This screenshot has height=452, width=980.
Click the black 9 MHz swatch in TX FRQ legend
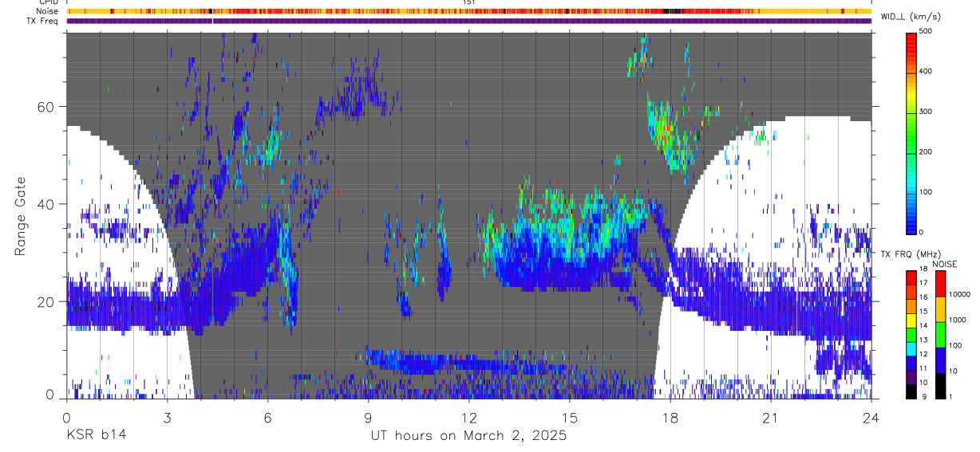[911, 391]
